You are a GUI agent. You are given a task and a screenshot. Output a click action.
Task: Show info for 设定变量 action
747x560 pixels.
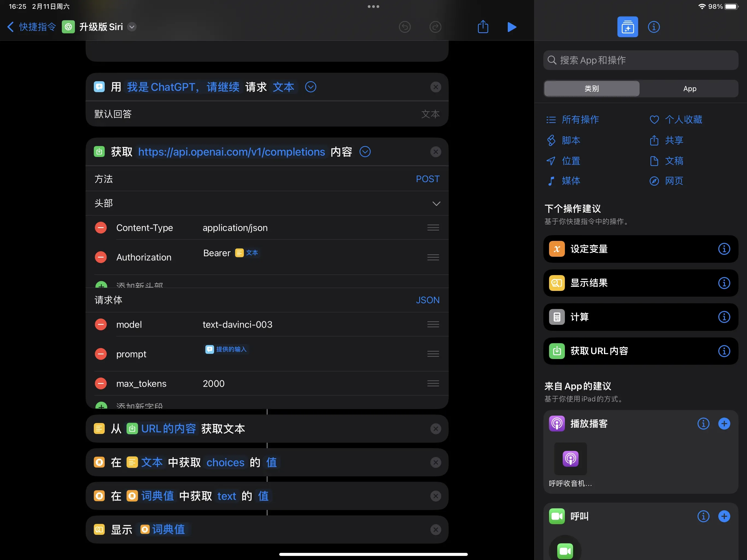click(724, 249)
